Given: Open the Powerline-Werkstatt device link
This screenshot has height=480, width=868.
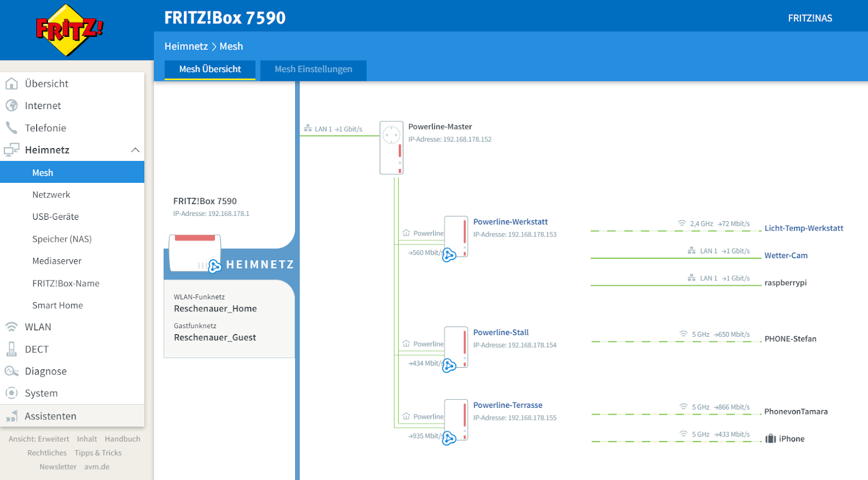Looking at the screenshot, I should [x=510, y=222].
